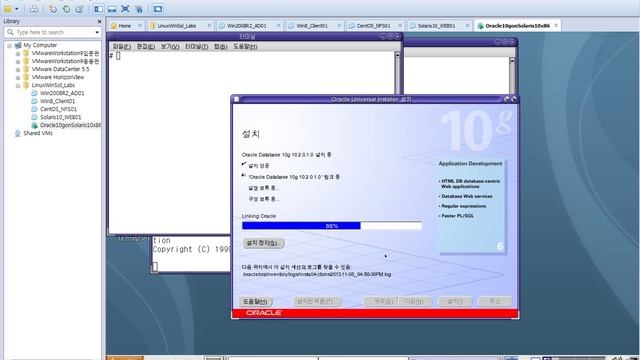The height and width of the screenshot is (360, 640).
Task: Collapse the LinuxWinSol_Labs folder node
Action: 18,85
